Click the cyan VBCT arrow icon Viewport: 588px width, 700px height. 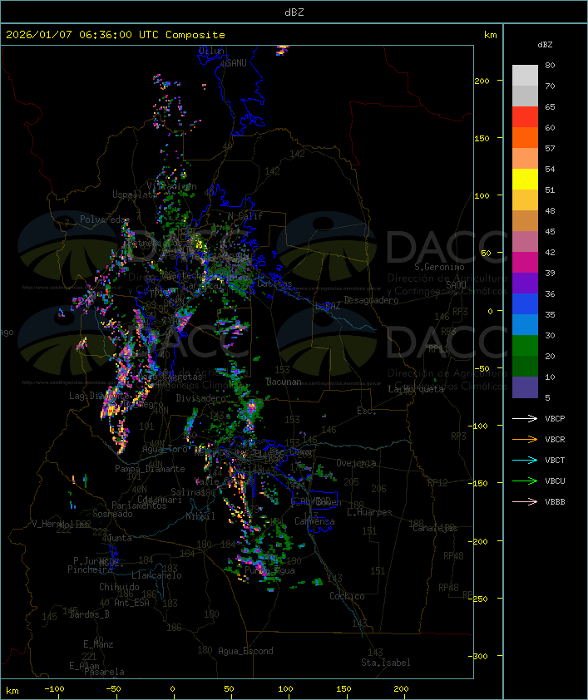(525, 460)
